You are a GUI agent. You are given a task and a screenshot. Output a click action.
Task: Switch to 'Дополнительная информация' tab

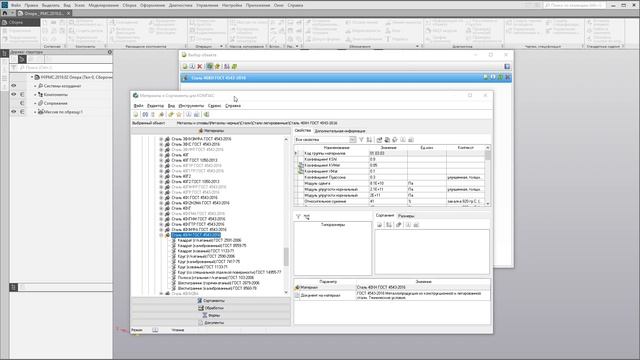pyautogui.click(x=340, y=131)
